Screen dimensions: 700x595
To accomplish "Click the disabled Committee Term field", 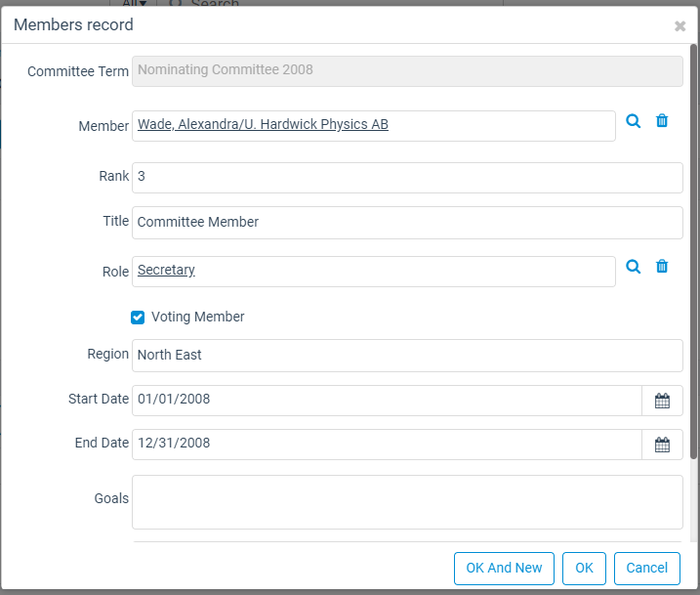I will coord(407,71).
